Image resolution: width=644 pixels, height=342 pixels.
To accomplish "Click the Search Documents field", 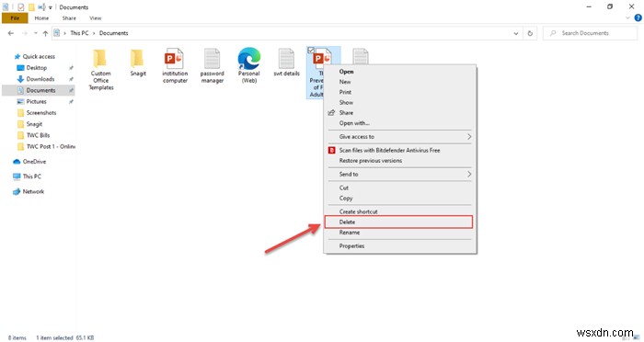I will click(591, 33).
